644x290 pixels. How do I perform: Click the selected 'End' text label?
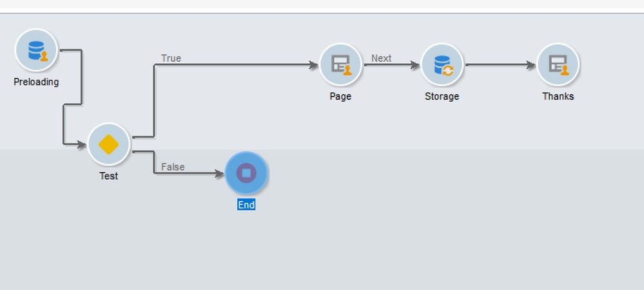pos(246,205)
